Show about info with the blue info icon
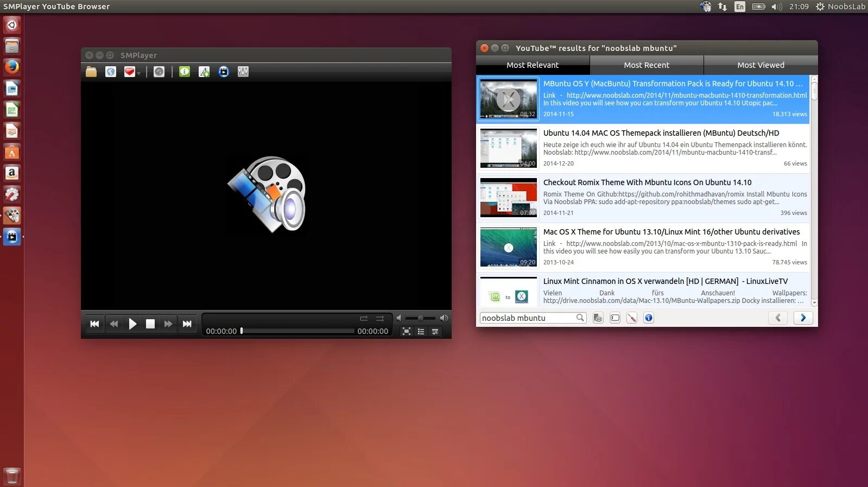The height and width of the screenshot is (487, 868). tap(649, 318)
